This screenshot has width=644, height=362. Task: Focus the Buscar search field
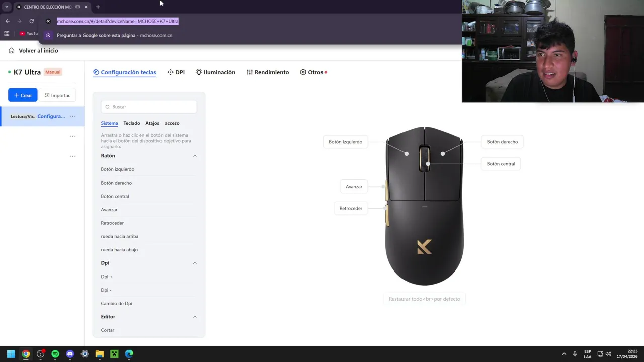click(x=149, y=107)
